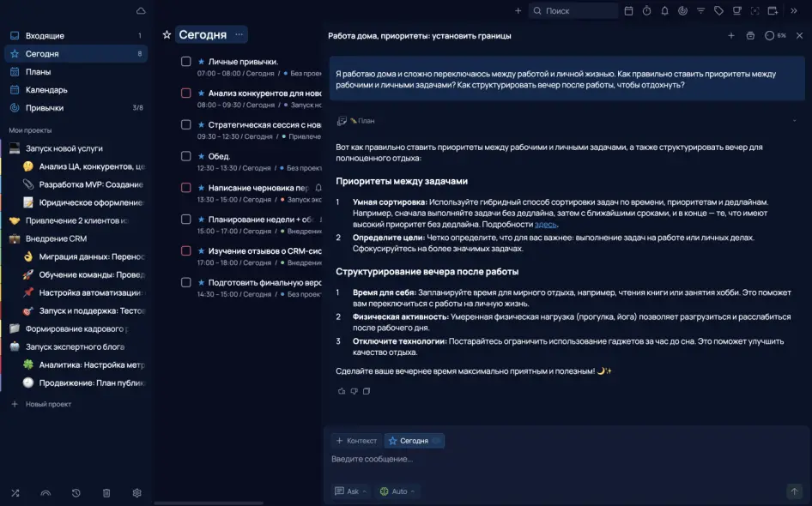Image resolution: width=812 pixels, height=506 pixels.
Task: Mark 'Обед' task as completed
Action: point(185,156)
